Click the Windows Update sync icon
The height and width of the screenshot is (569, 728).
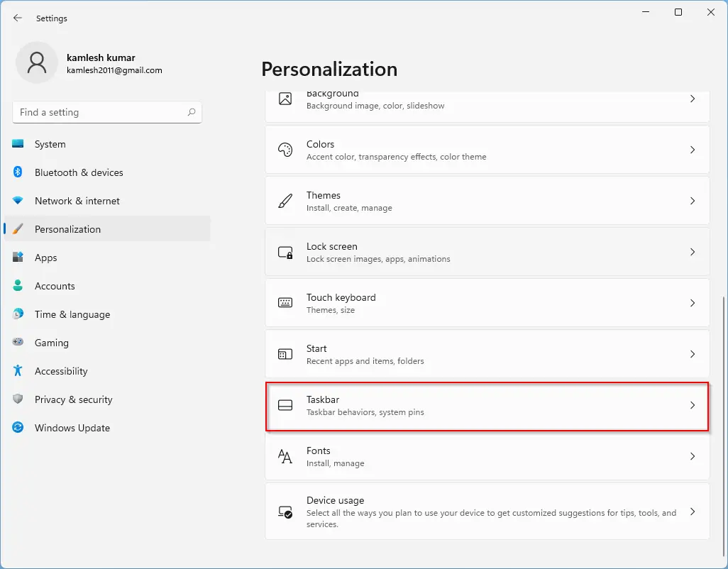(18, 427)
